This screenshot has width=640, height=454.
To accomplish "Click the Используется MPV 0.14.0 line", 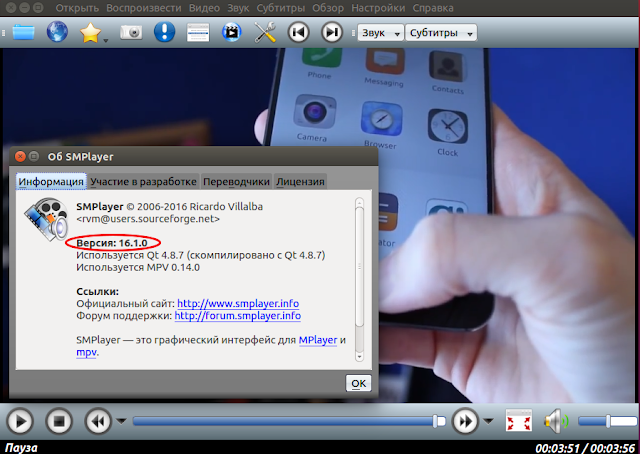I will coord(138,267).
